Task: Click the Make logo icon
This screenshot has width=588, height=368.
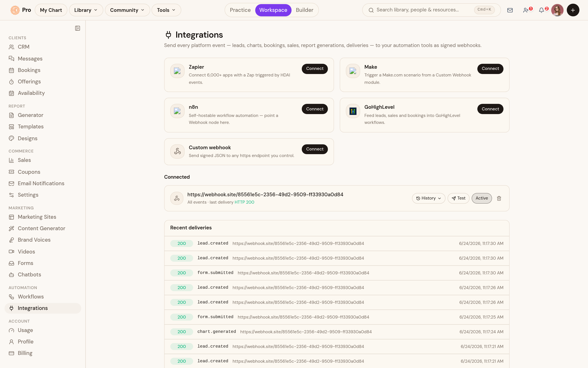Action: tap(353, 71)
